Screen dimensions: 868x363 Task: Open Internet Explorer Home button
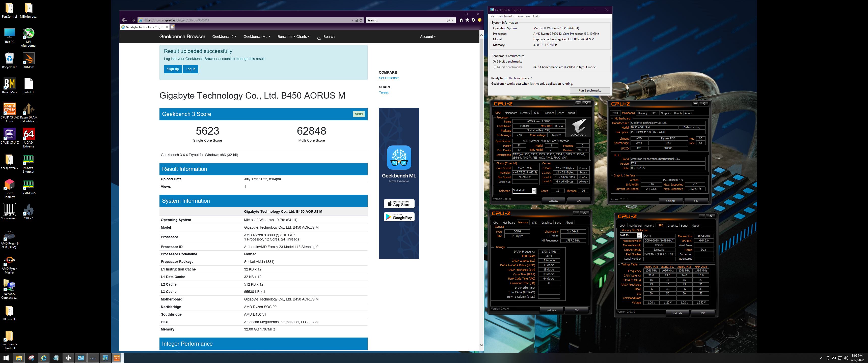click(461, 20)
